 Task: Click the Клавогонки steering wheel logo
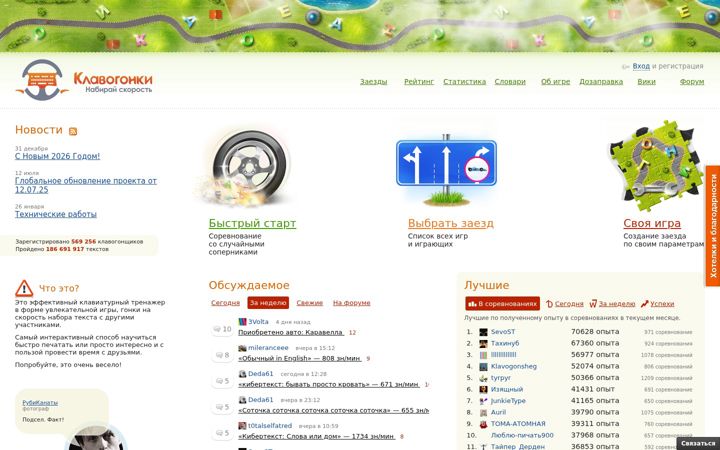42,80
